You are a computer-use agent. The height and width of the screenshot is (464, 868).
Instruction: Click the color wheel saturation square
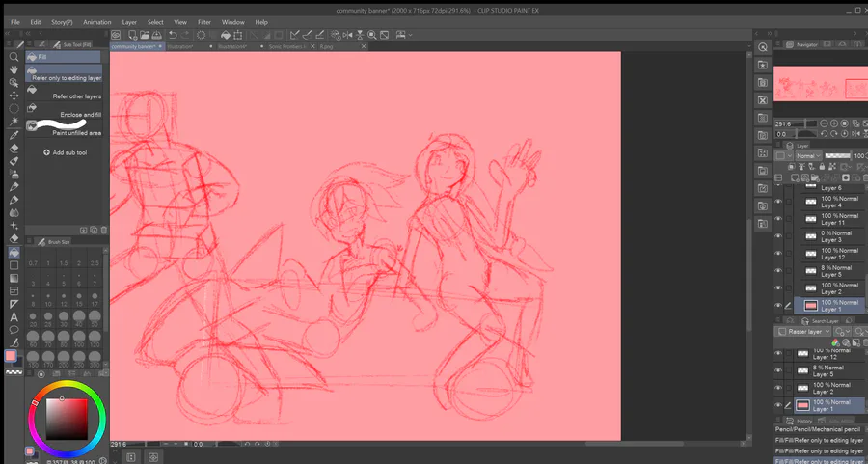(x=67, y=419)
